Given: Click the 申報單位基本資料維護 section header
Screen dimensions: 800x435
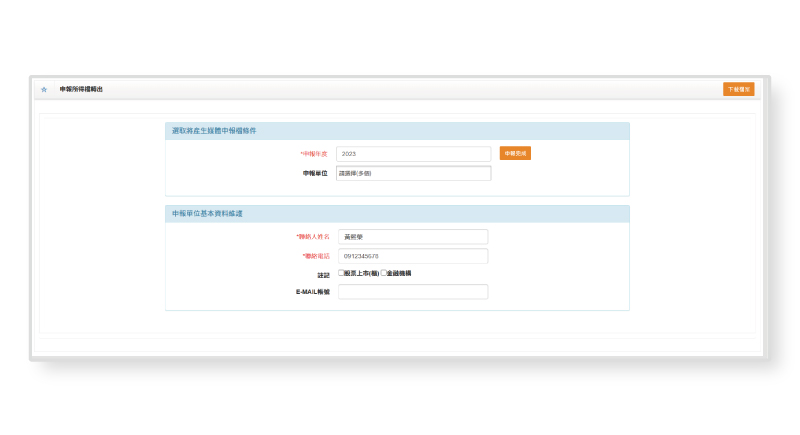Looking at the screenshot, I should 207,214.
